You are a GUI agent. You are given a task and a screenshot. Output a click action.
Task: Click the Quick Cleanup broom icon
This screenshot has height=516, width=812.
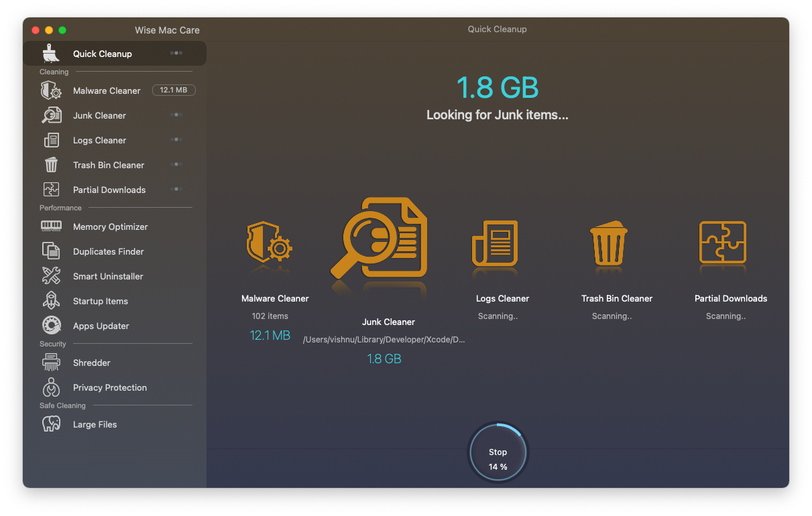[x=51, y=53]
